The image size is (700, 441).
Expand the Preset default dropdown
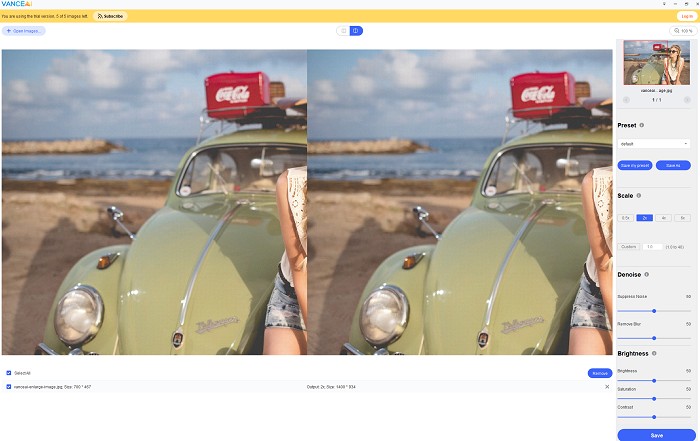(x=654, y=144)
